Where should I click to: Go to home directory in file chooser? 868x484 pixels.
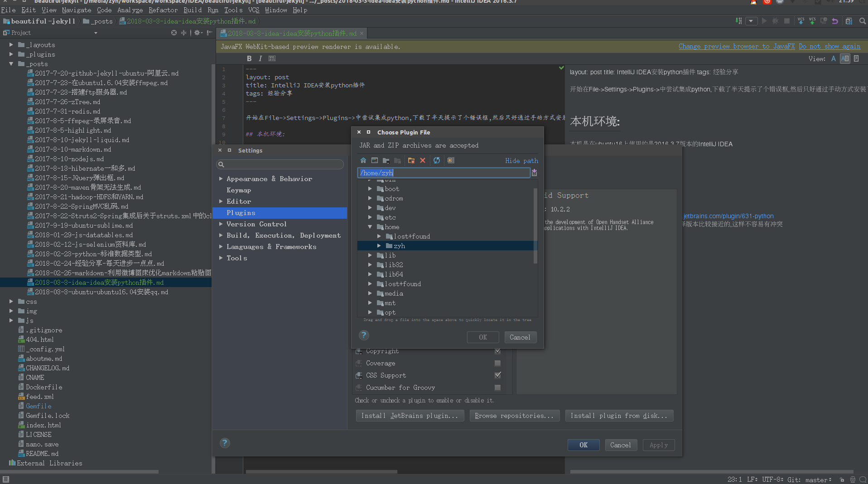pos(363,160)
